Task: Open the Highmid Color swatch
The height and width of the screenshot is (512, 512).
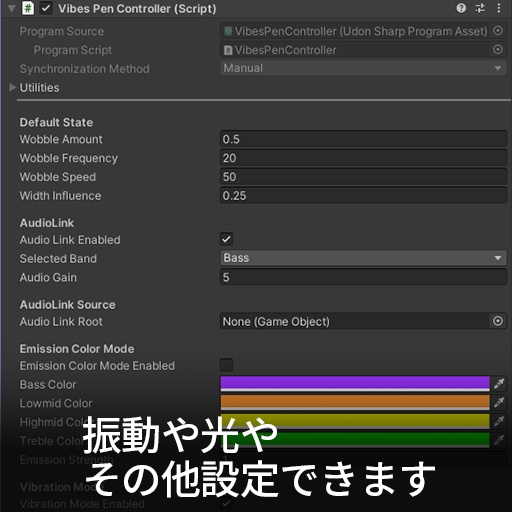Action: click(355, 421)
